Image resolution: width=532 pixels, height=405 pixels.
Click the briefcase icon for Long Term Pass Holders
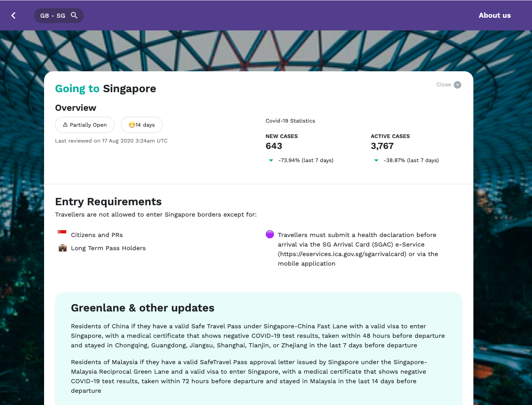(62, 248)
